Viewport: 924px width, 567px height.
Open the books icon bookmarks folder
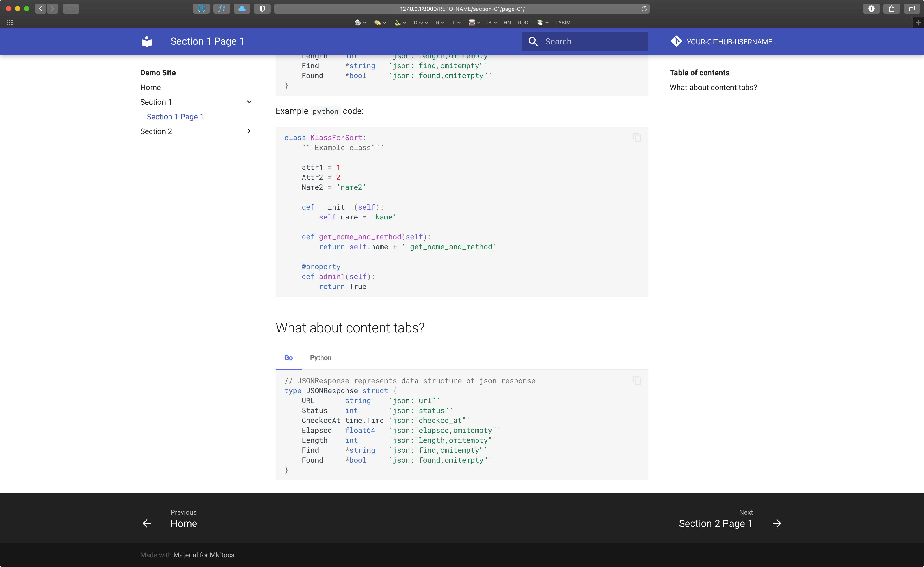(543, 23)
